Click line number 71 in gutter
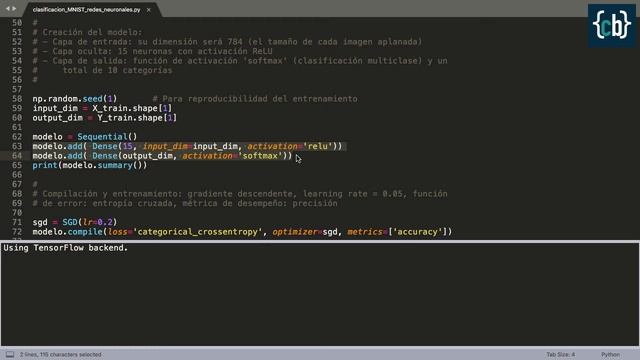This screenshot has height=360, width=640. [17, 222]
